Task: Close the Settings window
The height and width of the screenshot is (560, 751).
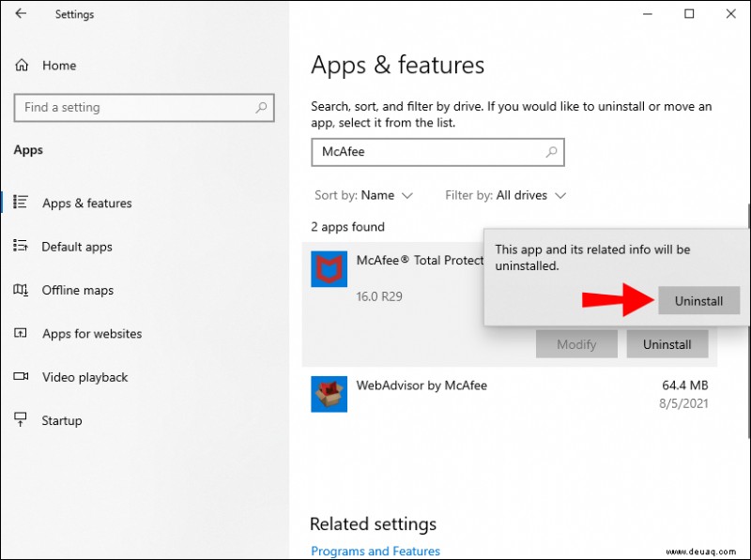Action: coord(731,14)
